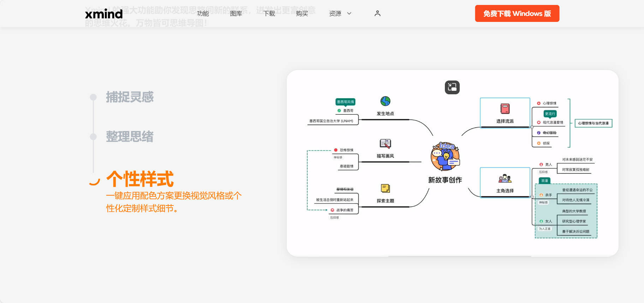The height and width of the screenshot is (303, 644).
Task: Click the drawing icon above 描写画风
Action: tap(385, 143)
